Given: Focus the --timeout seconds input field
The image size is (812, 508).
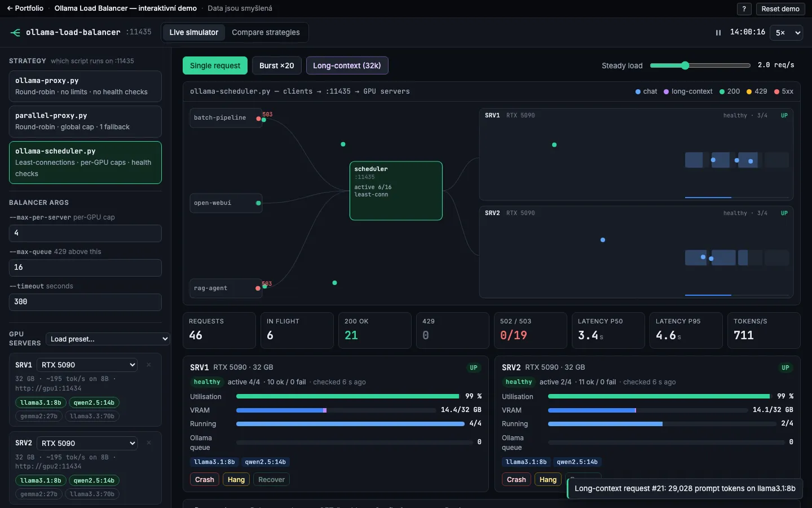Looking at the screenshot, I should point(85,302).
